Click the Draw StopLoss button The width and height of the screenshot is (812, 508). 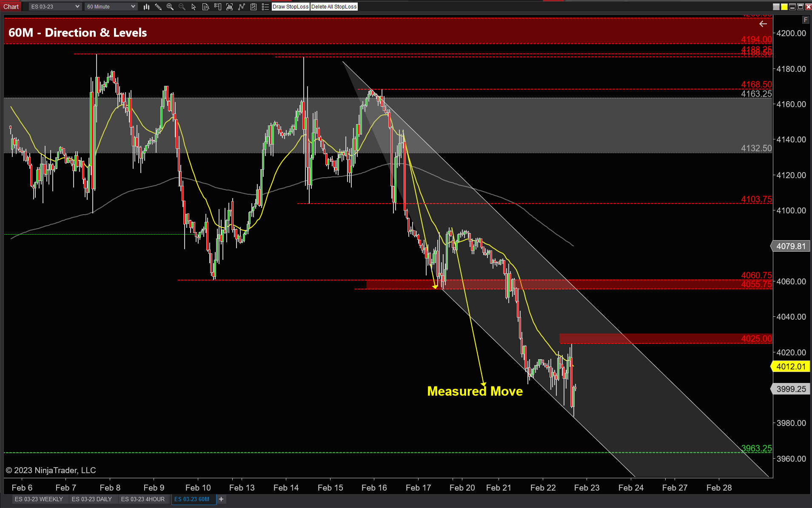click(291, 7)
